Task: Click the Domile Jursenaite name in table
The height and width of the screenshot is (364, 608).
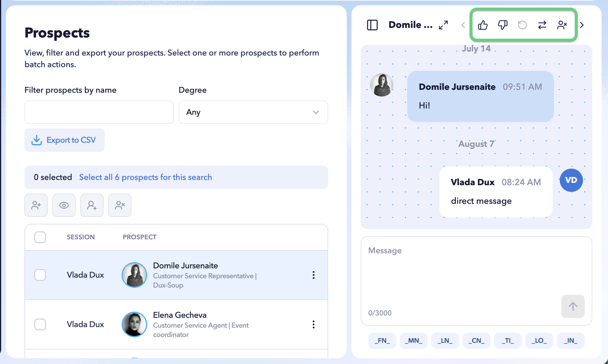Action: click(186, 266)
